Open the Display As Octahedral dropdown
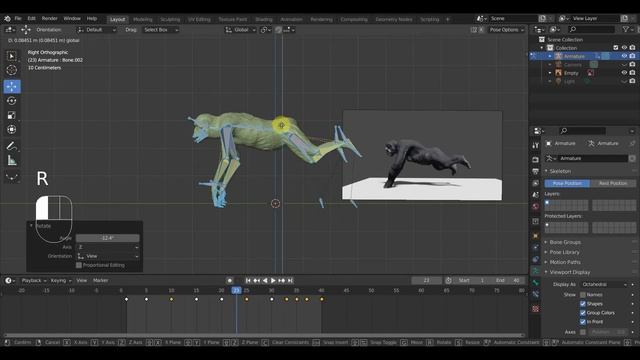The height and width of the screenshot is (360, 640). tap(604, 284)
